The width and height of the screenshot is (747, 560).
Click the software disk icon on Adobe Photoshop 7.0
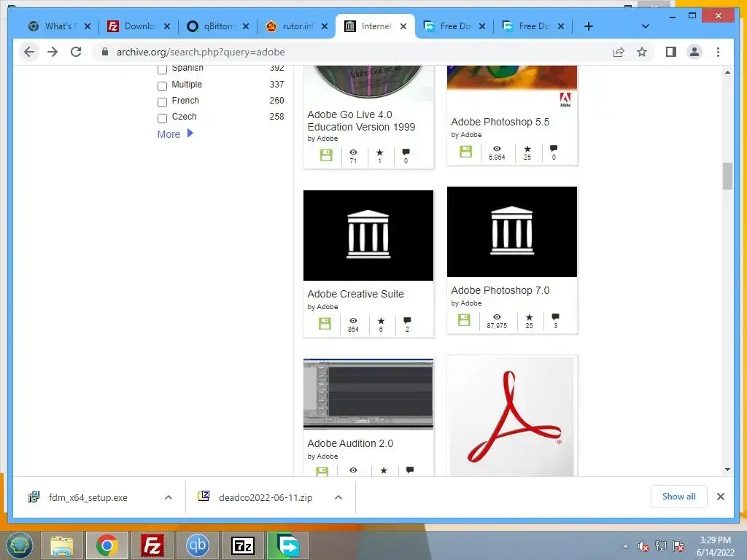[x=464, y=320]
